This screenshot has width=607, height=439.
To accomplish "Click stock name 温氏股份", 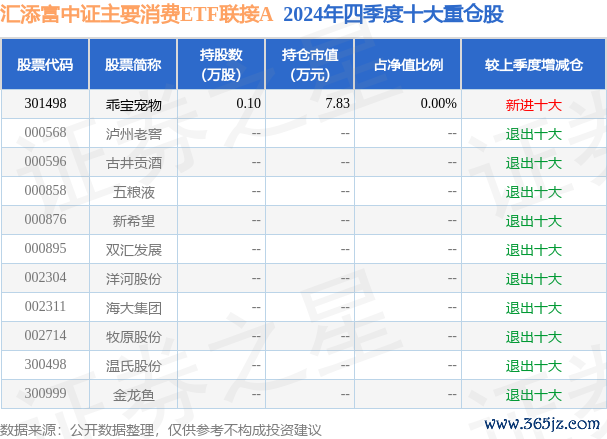I will 134,366.
